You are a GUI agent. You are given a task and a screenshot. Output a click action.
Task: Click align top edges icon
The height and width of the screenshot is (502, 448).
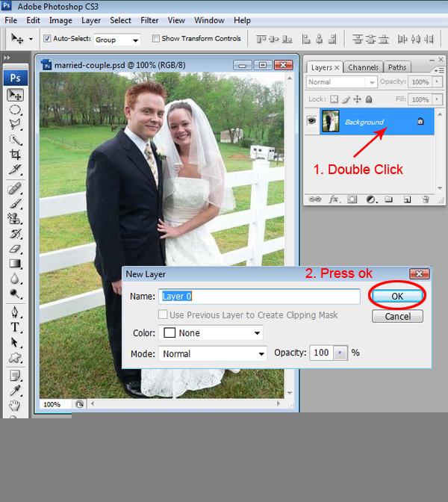click(x=261, y=39)
